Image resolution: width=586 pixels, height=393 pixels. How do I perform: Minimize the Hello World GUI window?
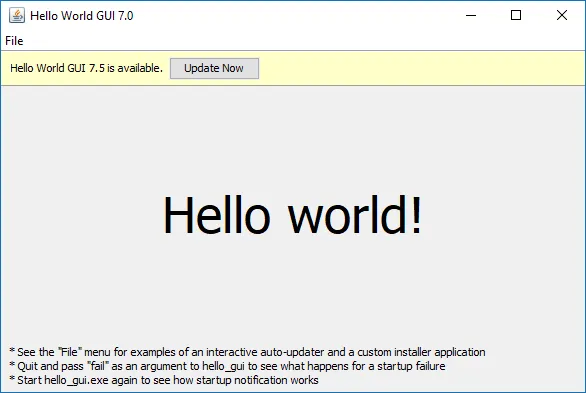point(471,16)
